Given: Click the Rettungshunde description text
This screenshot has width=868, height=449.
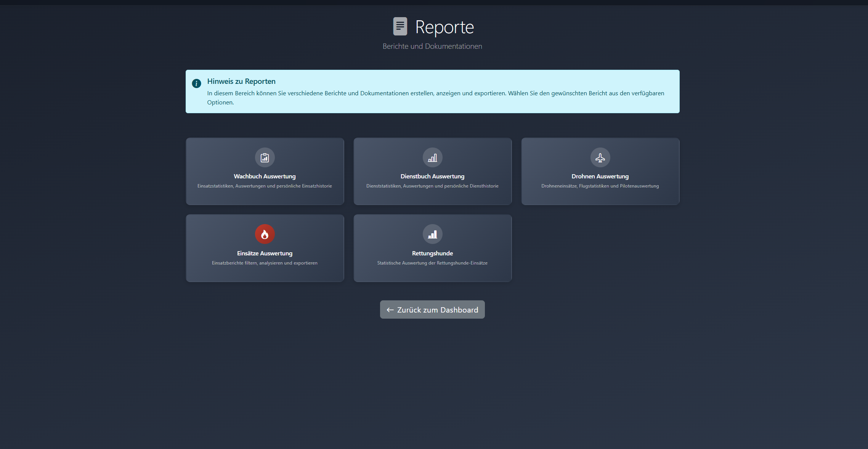Looking at the screenshot, I should pos(432,262).
